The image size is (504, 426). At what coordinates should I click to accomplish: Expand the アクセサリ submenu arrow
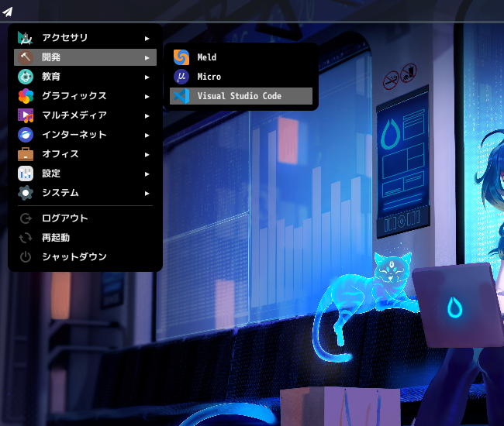147,39
